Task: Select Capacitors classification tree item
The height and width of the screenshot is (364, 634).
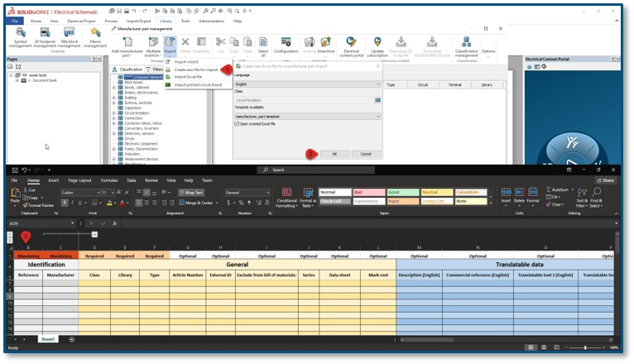Action: click(x=133, y=108)
